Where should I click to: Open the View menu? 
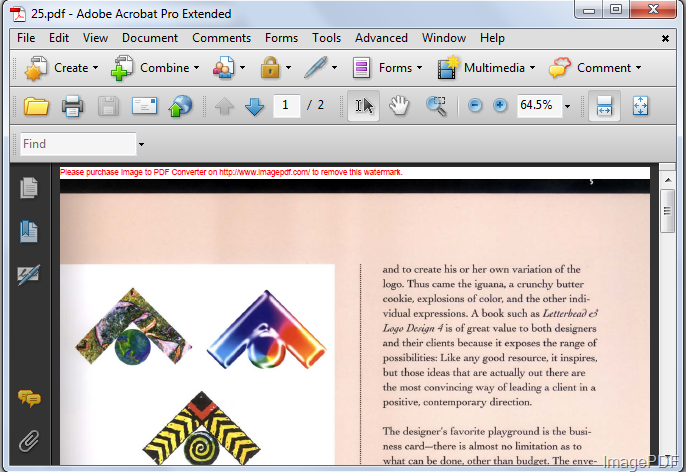point(95,38)
